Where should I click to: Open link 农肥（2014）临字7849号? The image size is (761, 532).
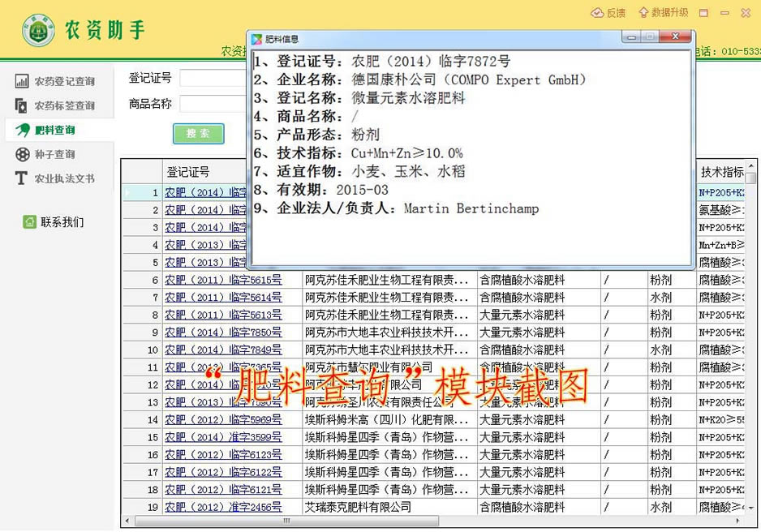223,350
